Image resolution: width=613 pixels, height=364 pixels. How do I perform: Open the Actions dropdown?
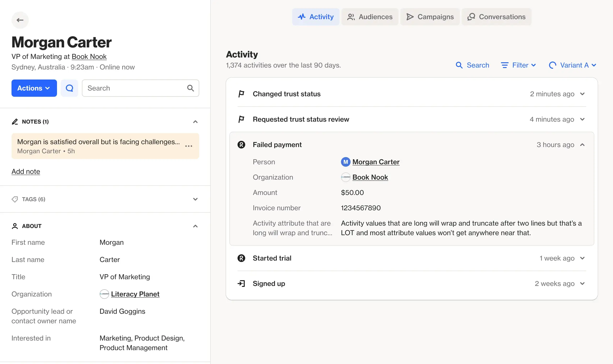[34, 88]
